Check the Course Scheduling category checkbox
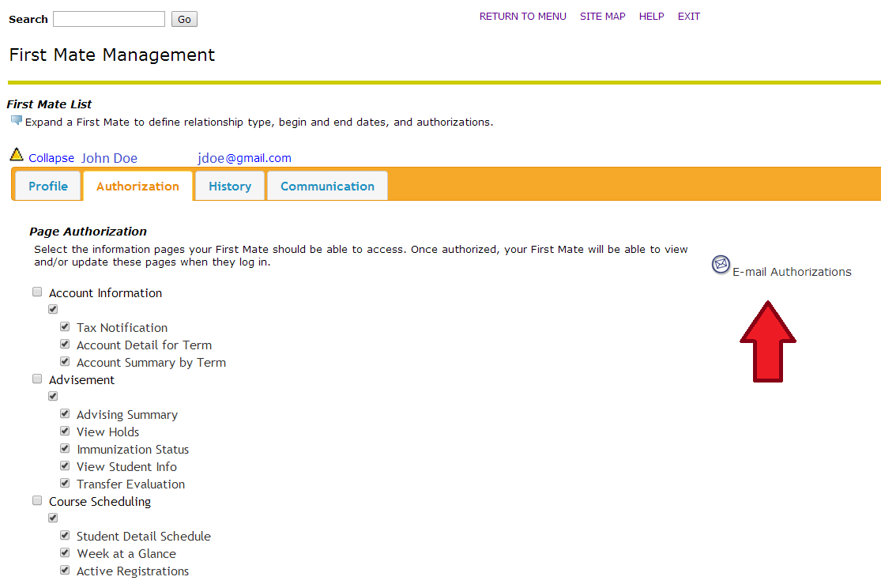The width and height of the screenshot is (881, 588). [37, 500]
